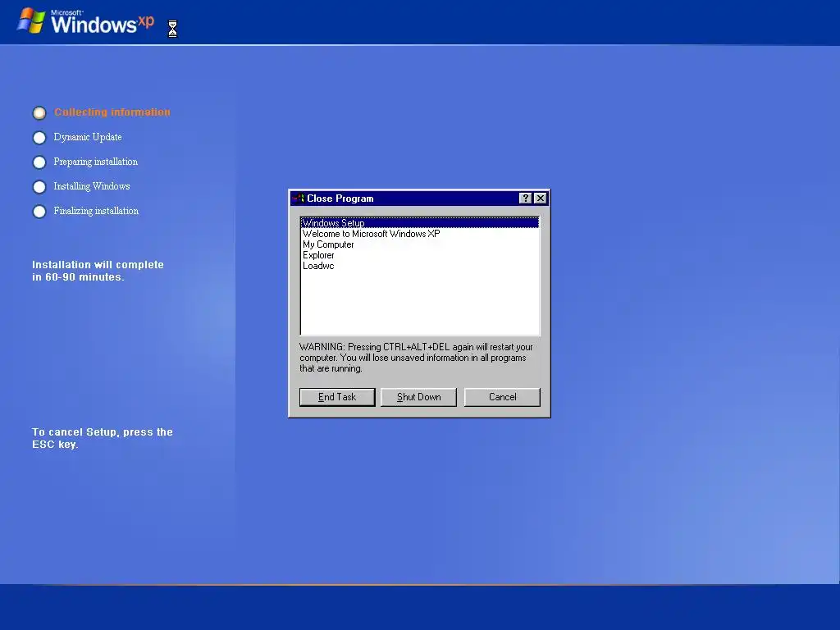The image size is (840, 630).
Task: Select Windows Setup in the task list
Action: point(419,223)
